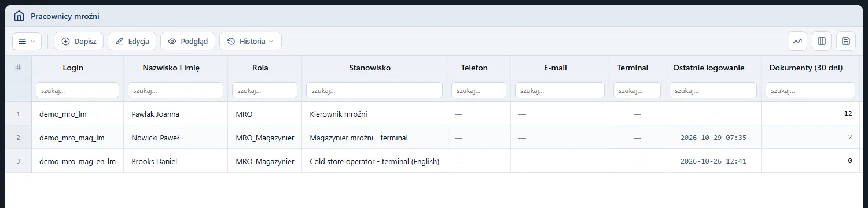868x208 pixels.
Task: Focus the Nazwisko i imię search field
Action: 175,90
